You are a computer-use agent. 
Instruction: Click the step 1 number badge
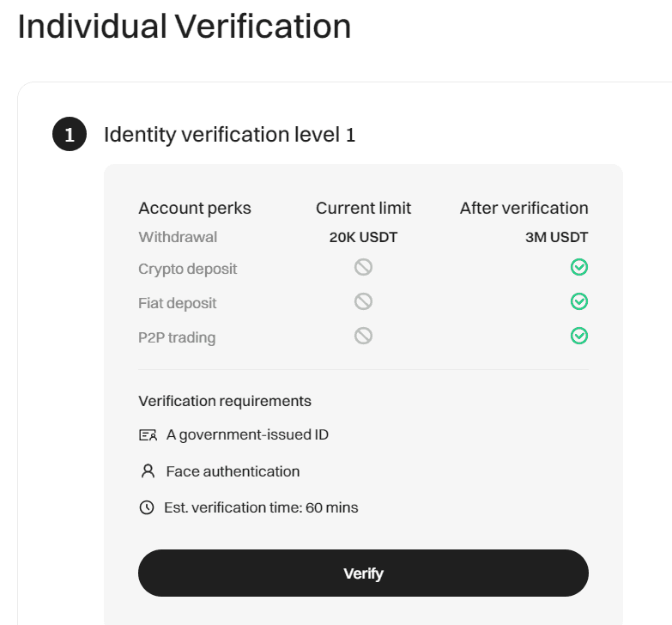point(70,135)
